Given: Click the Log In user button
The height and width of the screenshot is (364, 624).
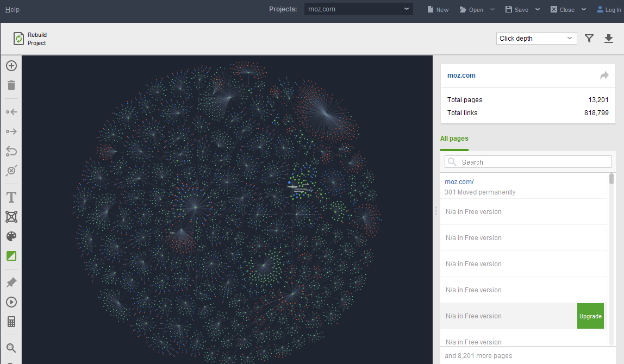Looking at the screenshot, I should click(x=609, y=10).
